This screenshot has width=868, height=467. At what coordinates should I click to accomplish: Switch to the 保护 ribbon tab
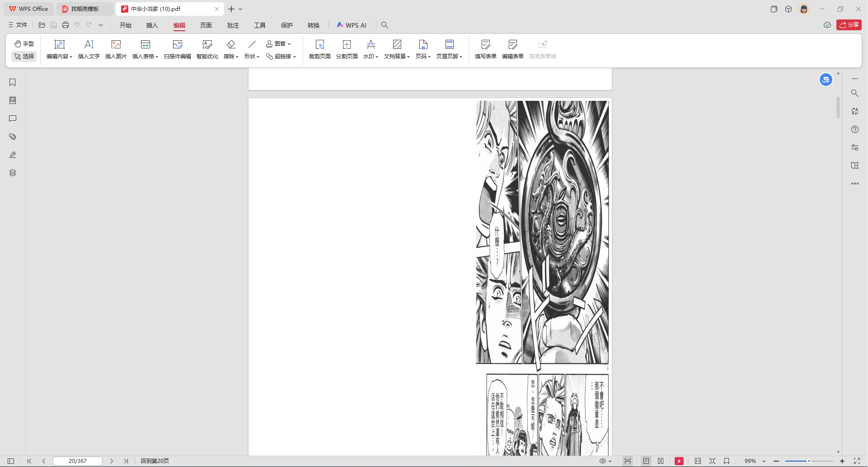(287, 25)
